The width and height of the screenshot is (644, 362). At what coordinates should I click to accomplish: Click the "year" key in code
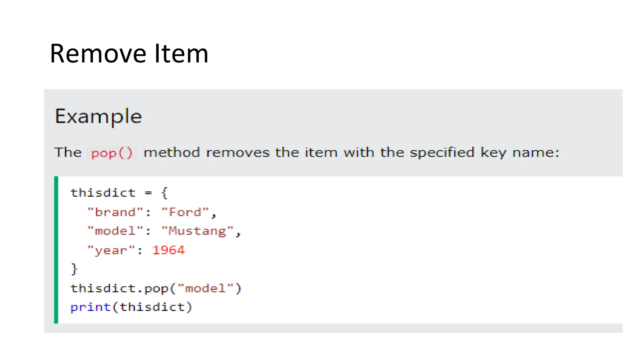click(x=111, y=250)
